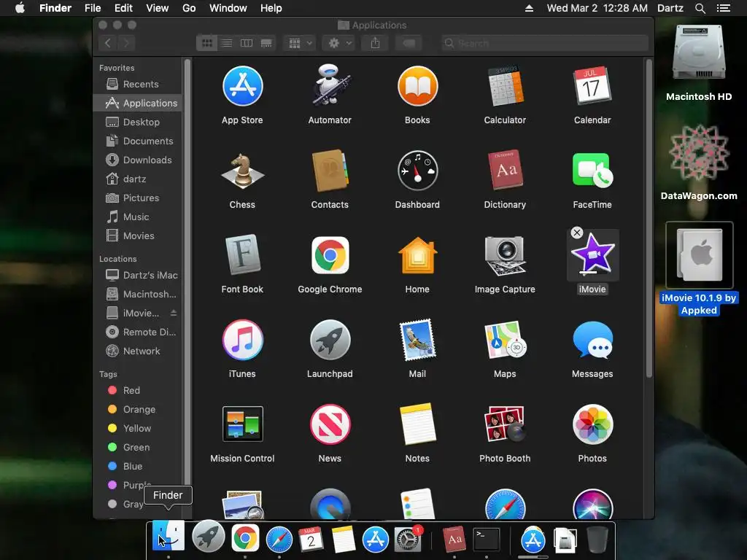Select Google Chrome in the Applications folder
747x560 pixels.
[x=330, y=255]
